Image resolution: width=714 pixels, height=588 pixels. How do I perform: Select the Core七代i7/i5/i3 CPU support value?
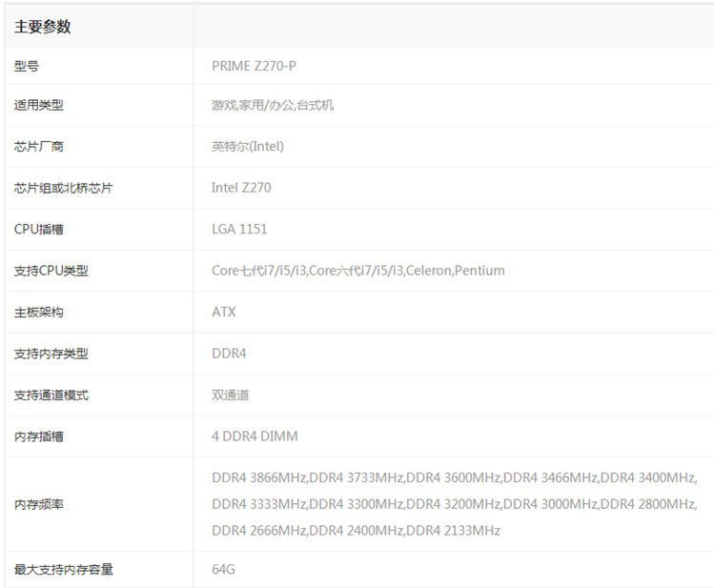click(x=357, y=271)
